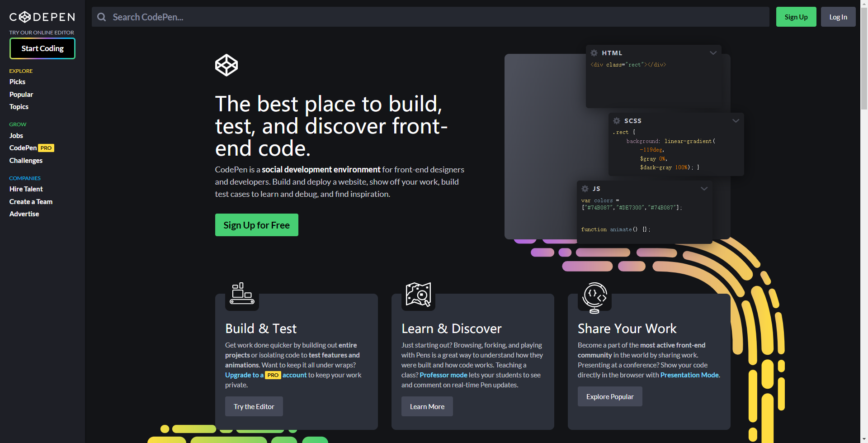Open the SCSS panel settings gear

point(617,121)
